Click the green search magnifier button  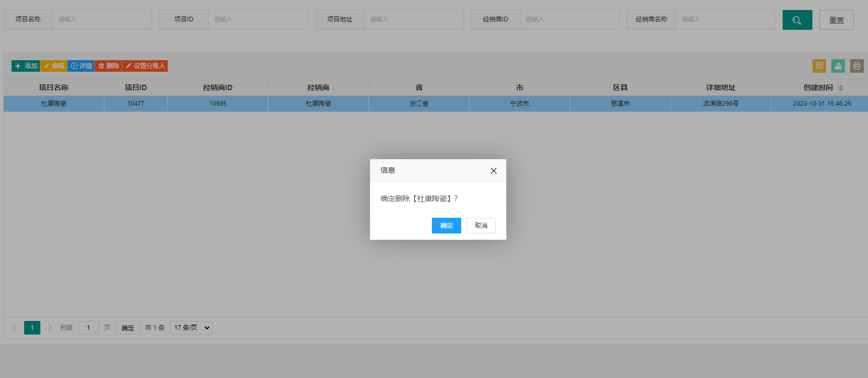(x=797, y=20)
